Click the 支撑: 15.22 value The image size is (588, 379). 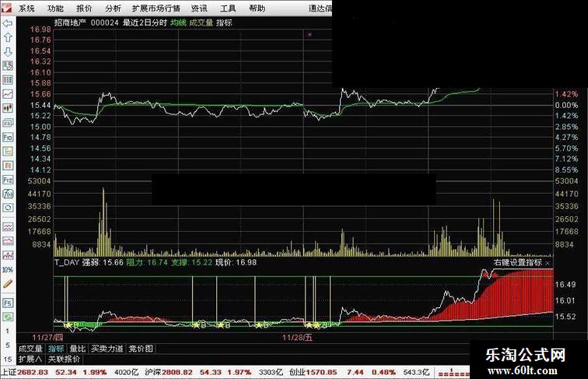[x=192, y=262]
